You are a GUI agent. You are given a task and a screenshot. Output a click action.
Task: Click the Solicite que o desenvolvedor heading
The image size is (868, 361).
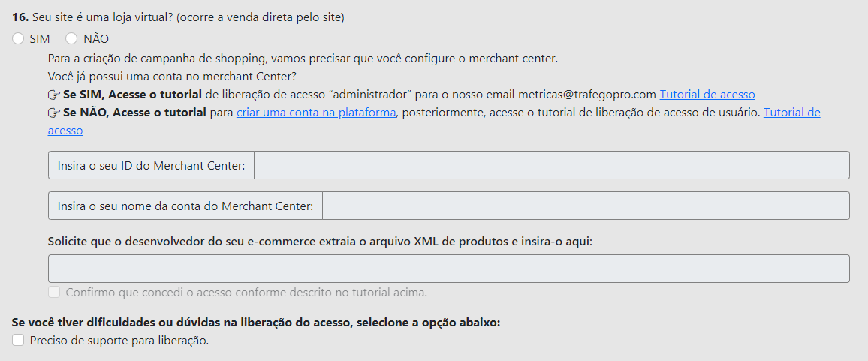tap(320, 242)
